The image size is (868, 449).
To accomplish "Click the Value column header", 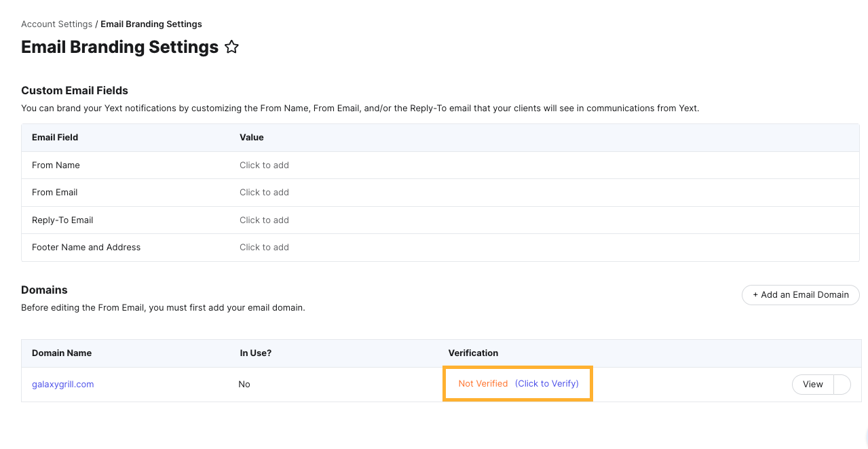I will tap(251, 137).
